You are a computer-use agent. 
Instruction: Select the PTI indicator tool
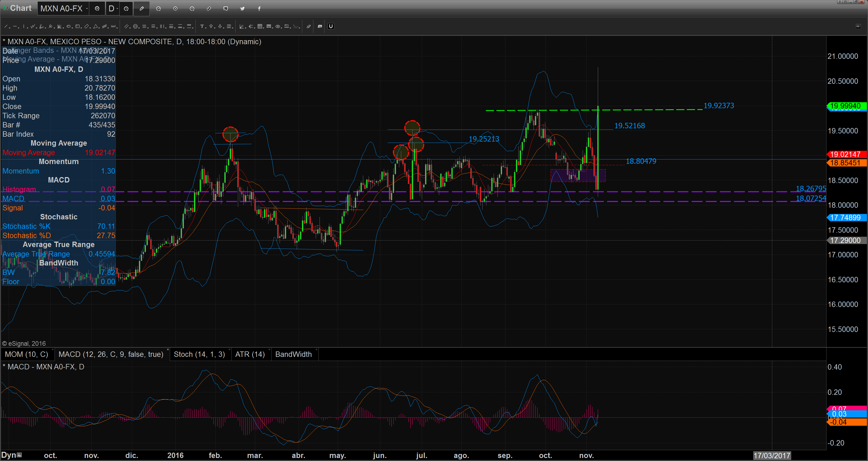point(286,26)
